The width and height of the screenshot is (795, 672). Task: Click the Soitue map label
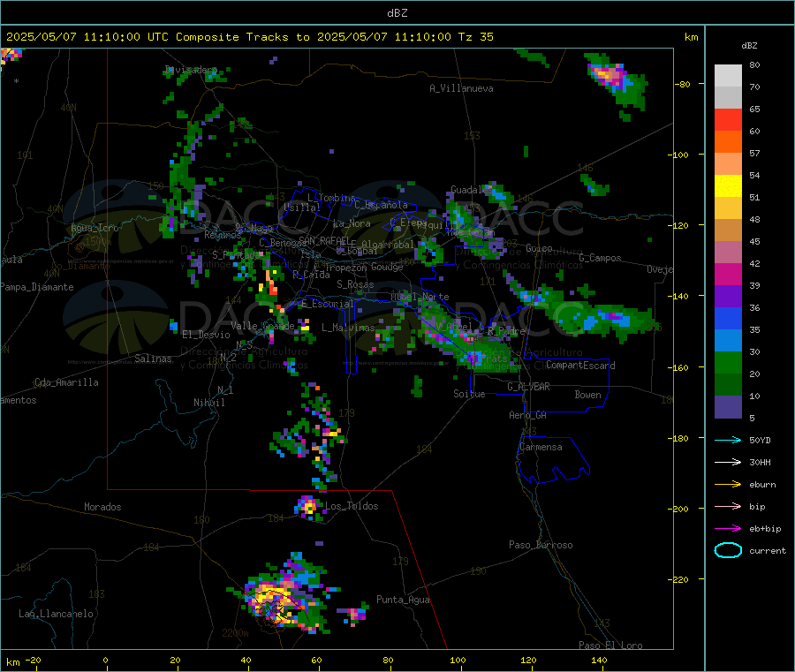tap(469, 394)
